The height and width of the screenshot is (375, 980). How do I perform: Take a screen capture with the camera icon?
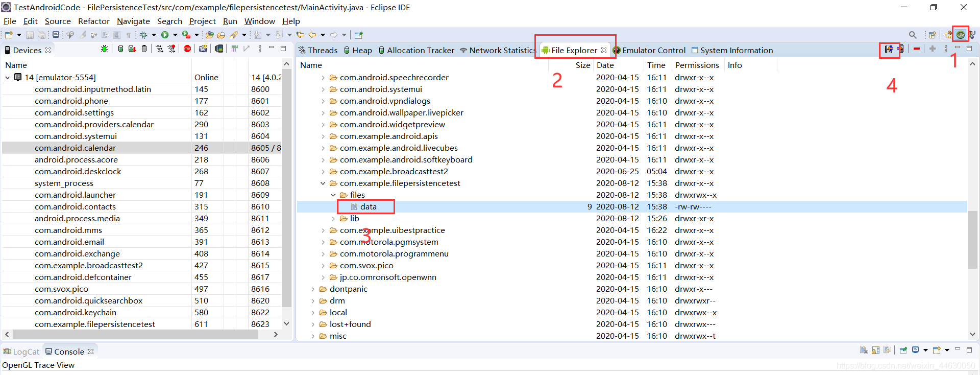point(203,49)
